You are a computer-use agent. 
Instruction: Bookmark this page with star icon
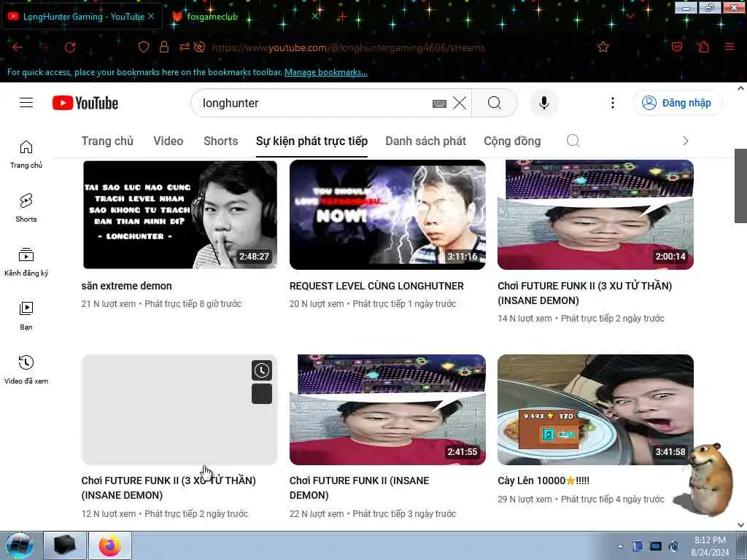pyautogui.click(x=603, y=47)
